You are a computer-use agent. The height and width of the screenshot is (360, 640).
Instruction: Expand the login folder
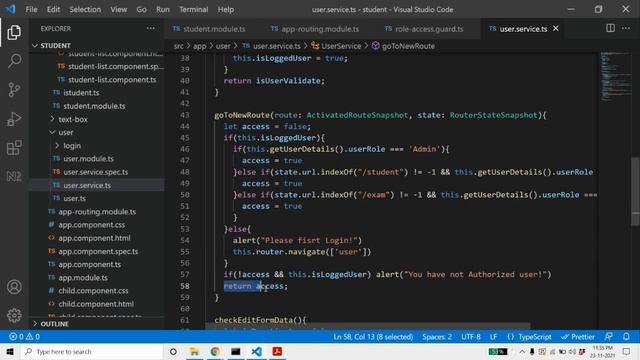point(72,146)
